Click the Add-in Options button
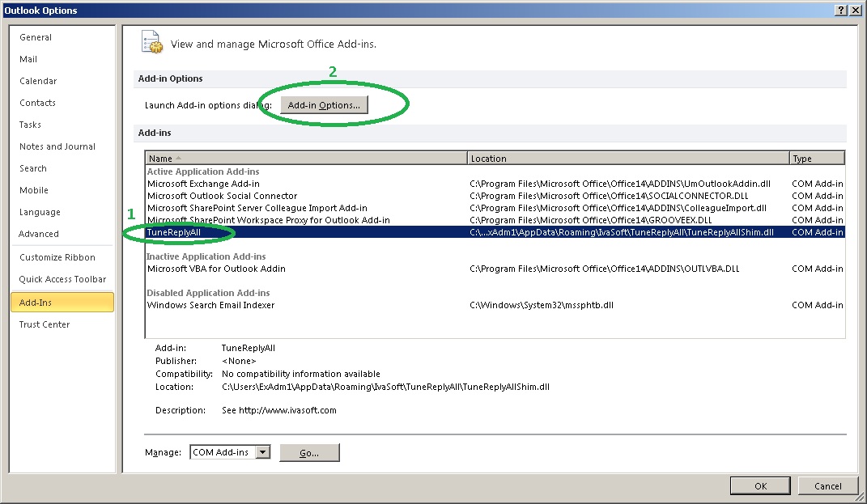The height and width of the screenshot is (504, 867). click(324, 105)
